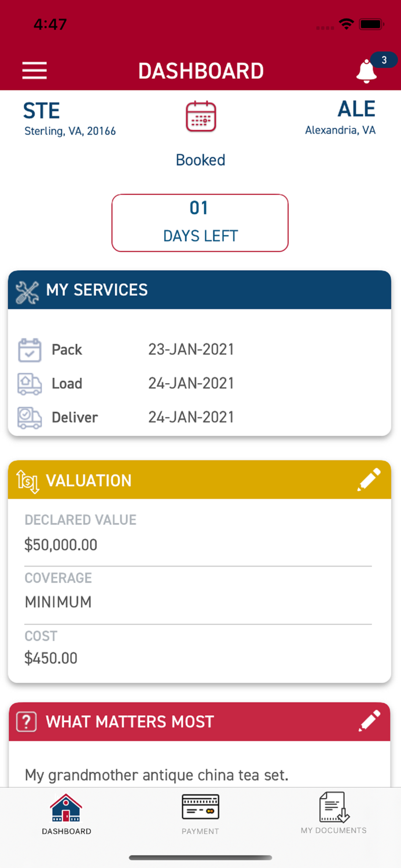Switch to the Payment tab

tap(200, 814)
